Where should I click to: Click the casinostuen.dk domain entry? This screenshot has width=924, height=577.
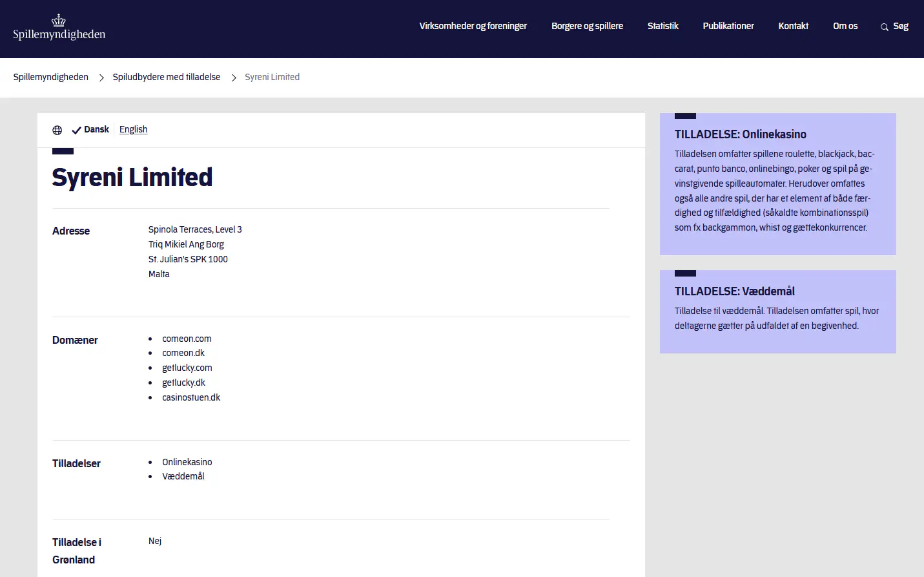coord(191,397)
